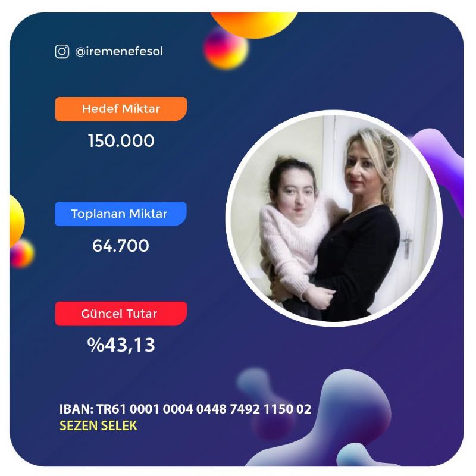Select the orange Hedef Miktar label
The width and height of the screenshot is (476, 476).
coord(121,109)
